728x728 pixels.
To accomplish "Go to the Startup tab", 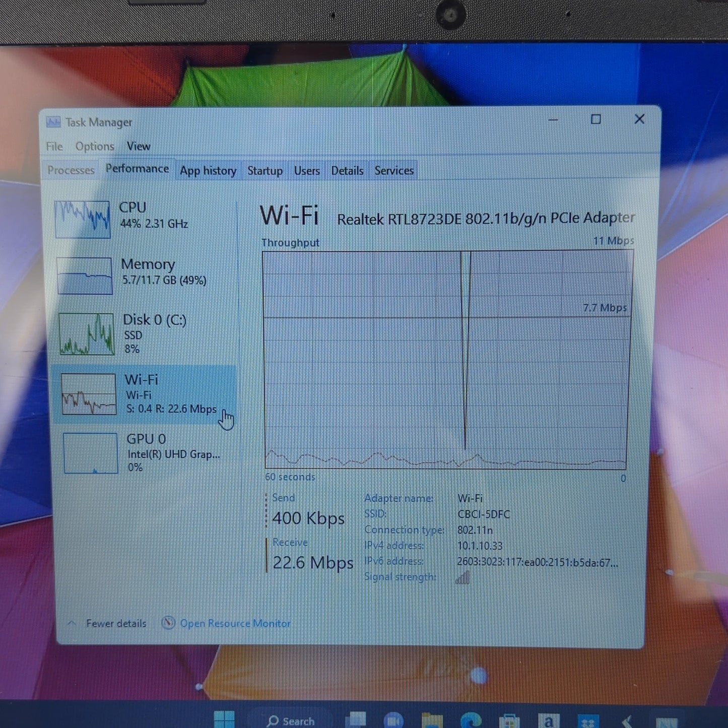I will (x=265, y=171).
